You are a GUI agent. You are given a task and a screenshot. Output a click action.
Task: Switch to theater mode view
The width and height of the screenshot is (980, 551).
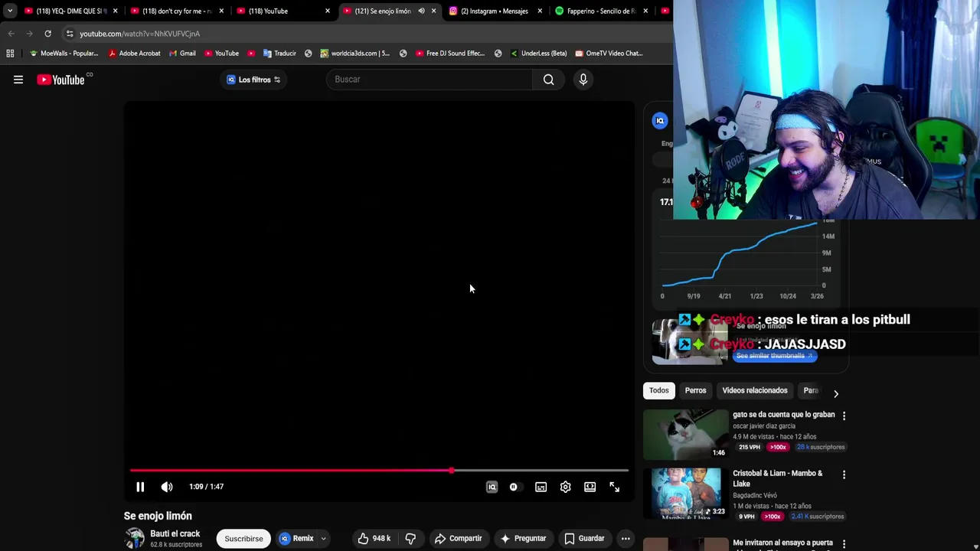(x=590, y=487)
